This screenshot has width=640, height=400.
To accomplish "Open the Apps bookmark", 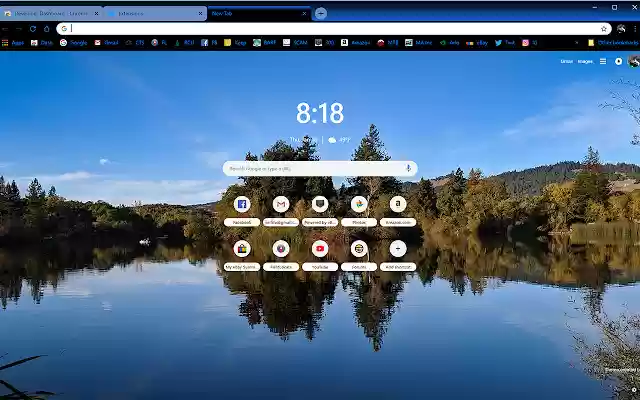I will click(x=13, y=43).
